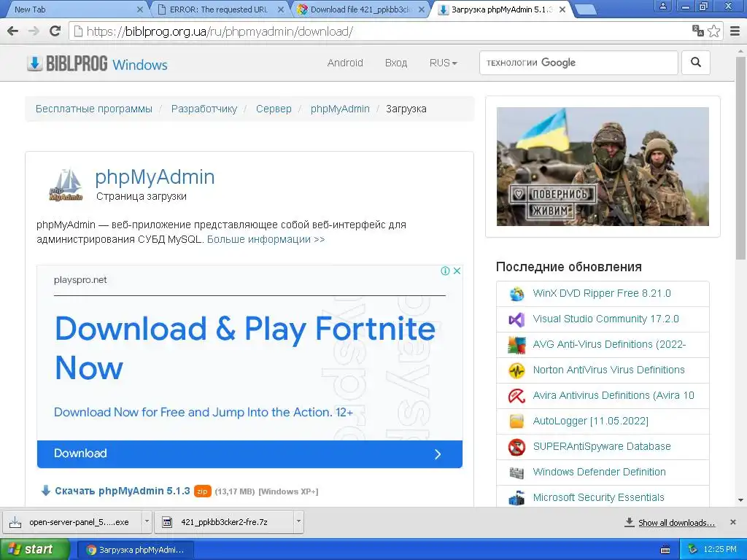Click the browser address bar
Screen dimensions: 747x560
click(x=381, y=31)
